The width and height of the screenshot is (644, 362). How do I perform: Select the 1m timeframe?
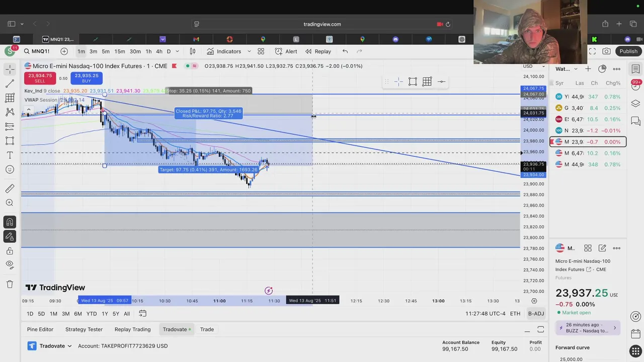click(81, 51)
